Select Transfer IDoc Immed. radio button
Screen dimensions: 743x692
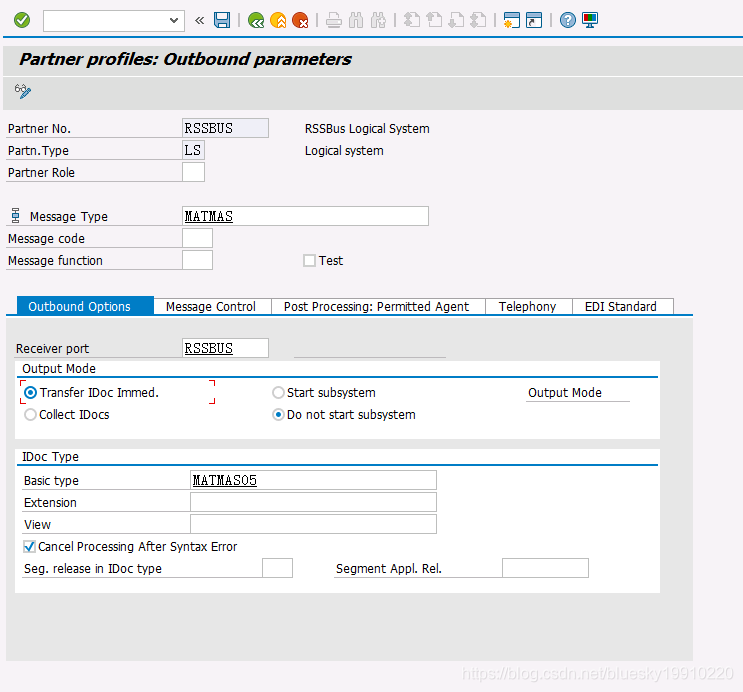click(30, 392)
